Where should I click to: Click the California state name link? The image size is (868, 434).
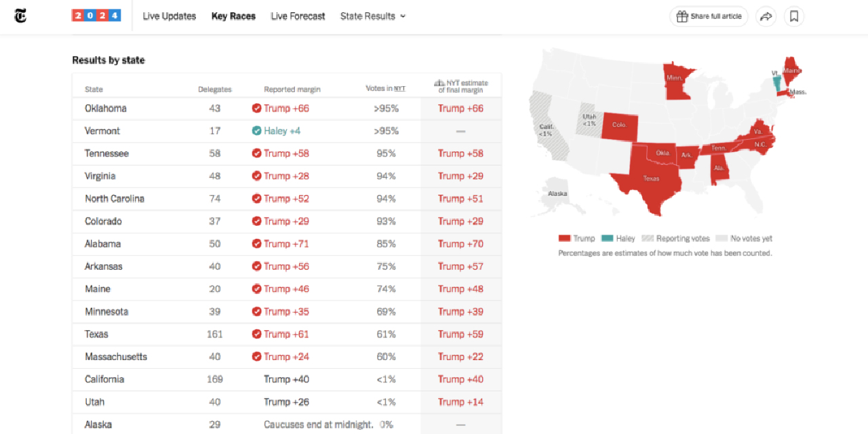[104, 379]
